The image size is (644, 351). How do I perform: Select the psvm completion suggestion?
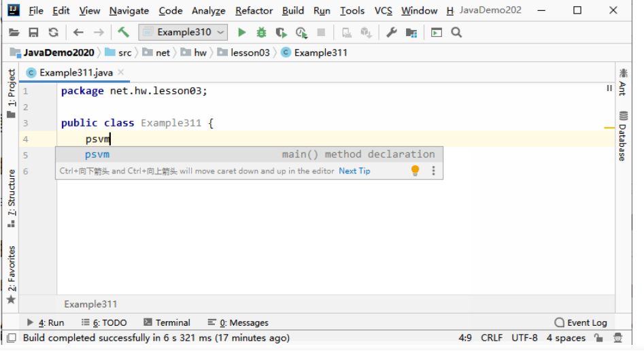pos(250,154)
